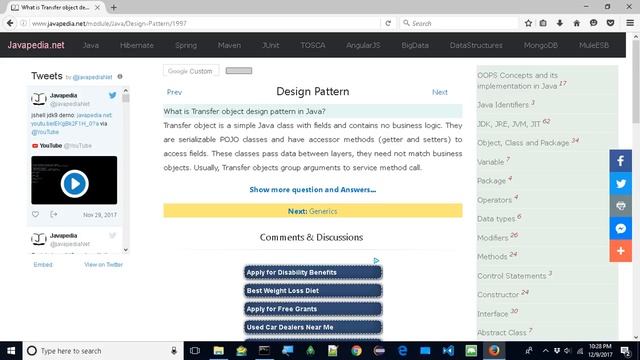Click the page vertical scrollbar thumb
This screenshot has height=360, width=640.
coord(636,82)
